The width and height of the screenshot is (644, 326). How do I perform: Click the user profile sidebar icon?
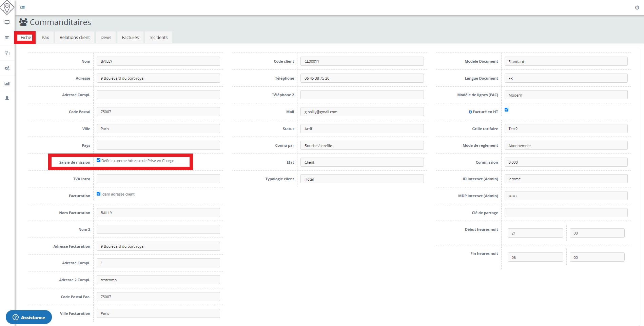click(7, 98)
